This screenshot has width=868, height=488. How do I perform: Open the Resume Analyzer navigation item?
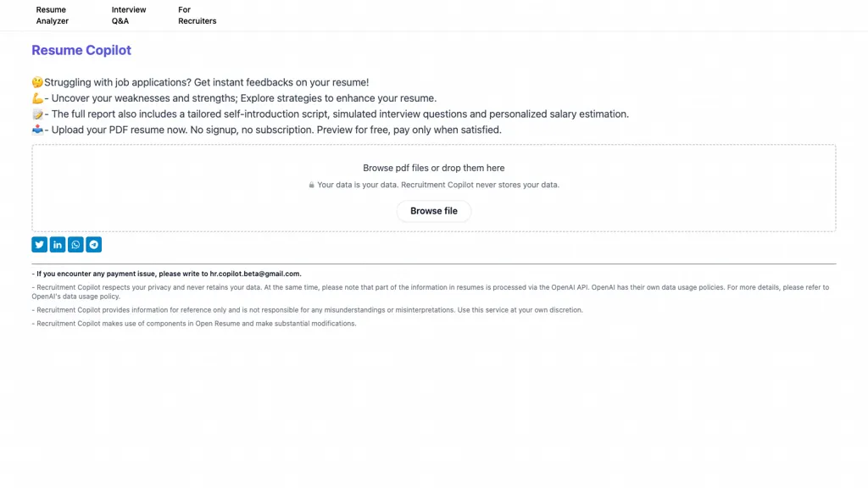click(x=52, y=15)
